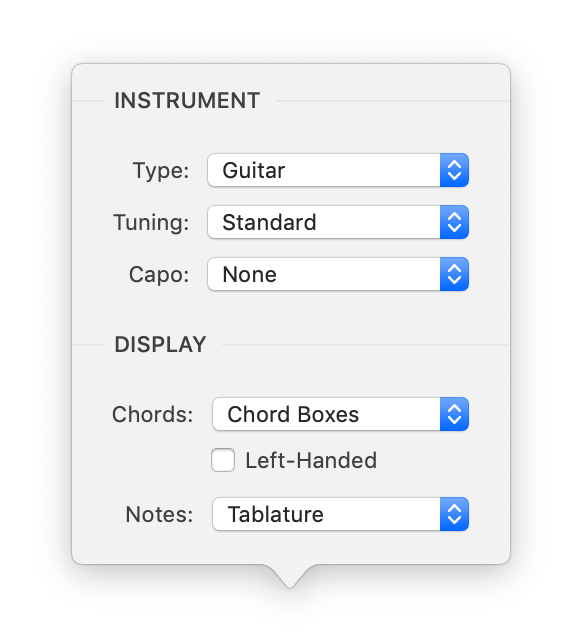Screen dimensions: 582x644
Task: Click the blue arrows on Chords popup
Action: 454,414
